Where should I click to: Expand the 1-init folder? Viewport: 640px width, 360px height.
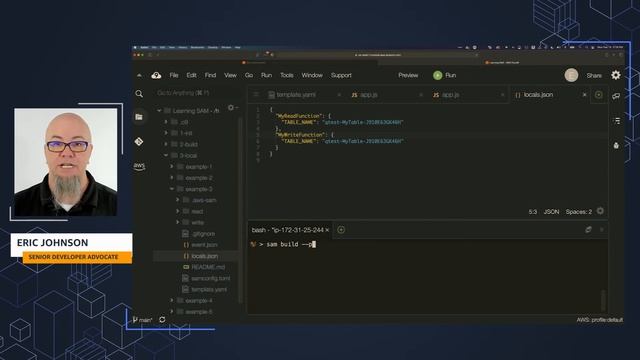(166, 133)
